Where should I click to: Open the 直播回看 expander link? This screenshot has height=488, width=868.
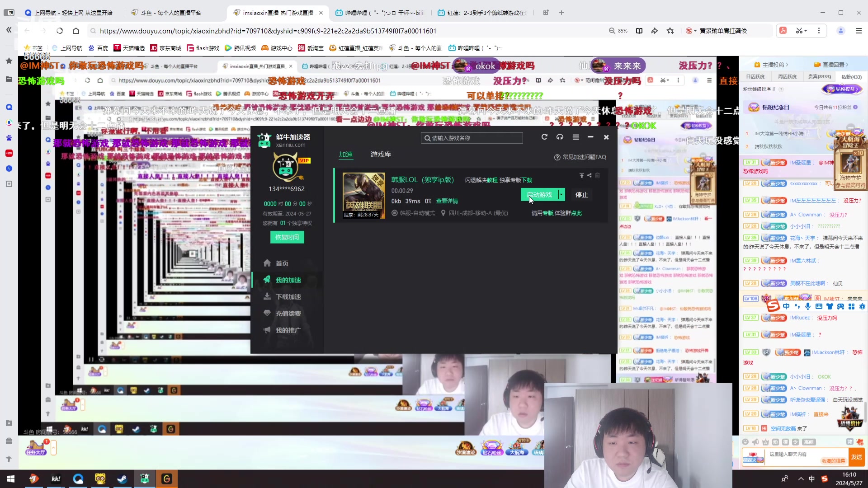(834, 64)
